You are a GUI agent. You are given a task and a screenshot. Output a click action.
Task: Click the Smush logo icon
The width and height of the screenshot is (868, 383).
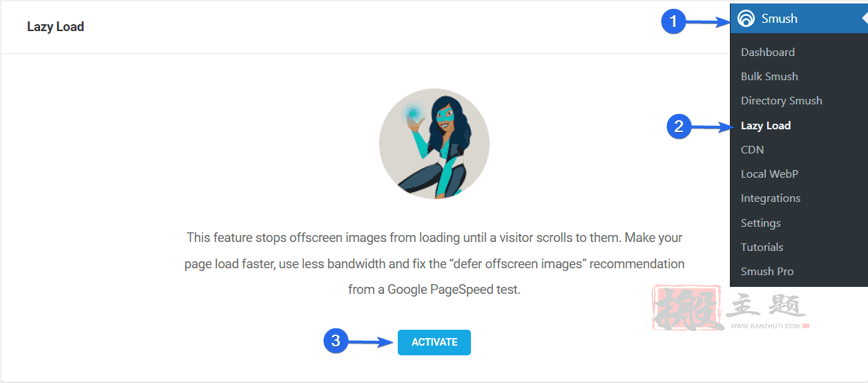[746, 19]
